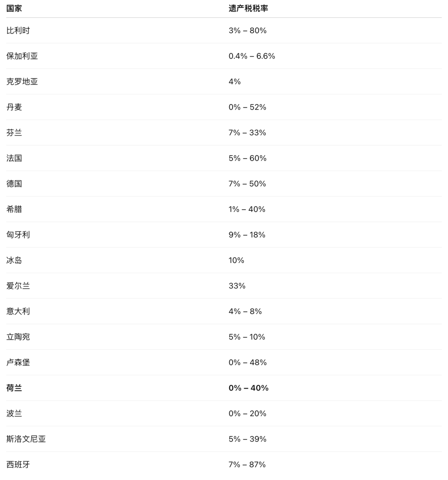Click the 丹麦 row label

point(14,107)
